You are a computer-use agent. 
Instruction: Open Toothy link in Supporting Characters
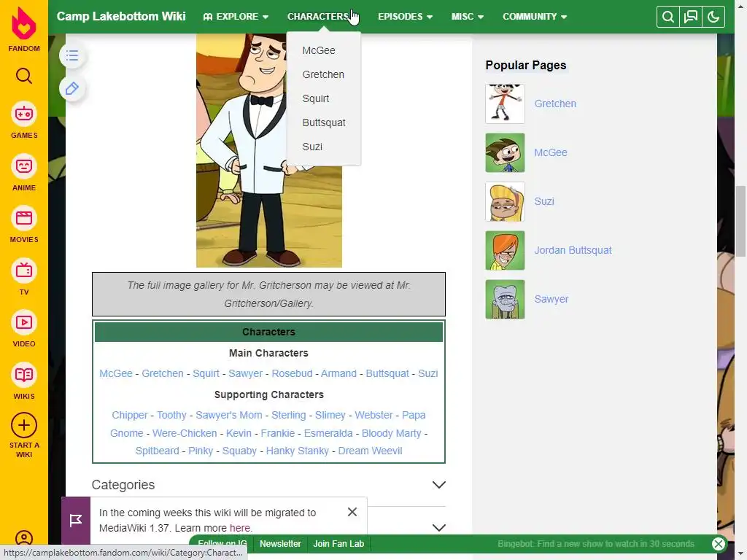171,415
